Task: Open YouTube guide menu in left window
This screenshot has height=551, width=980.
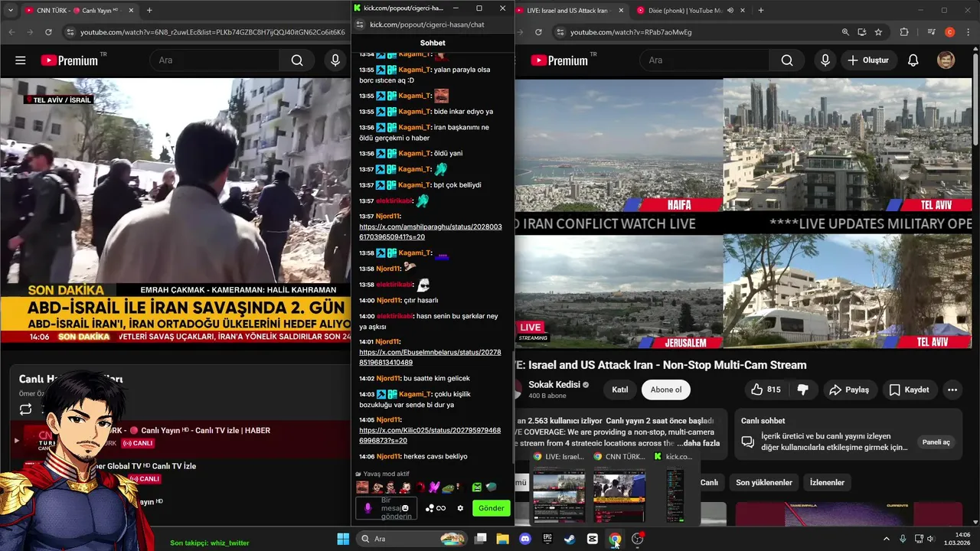Action: click(21, 60)
